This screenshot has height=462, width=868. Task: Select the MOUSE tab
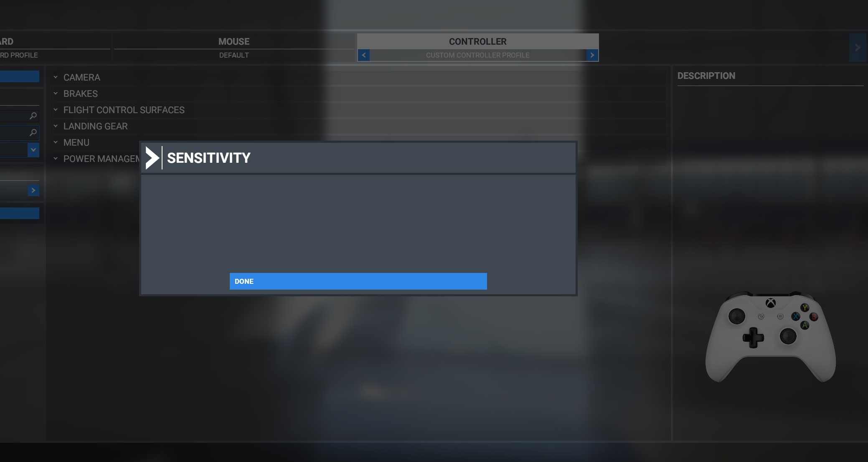234,41
